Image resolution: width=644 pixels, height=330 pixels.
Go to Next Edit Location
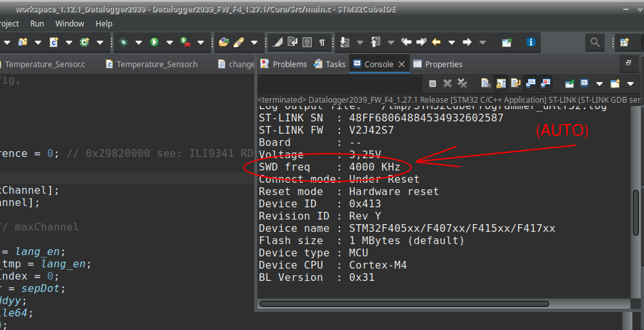coord(421,42)
